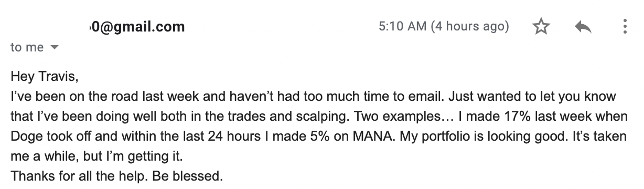Click the word "Doge" in the message
Screen dimensions: 644x189
pos(24,136)
